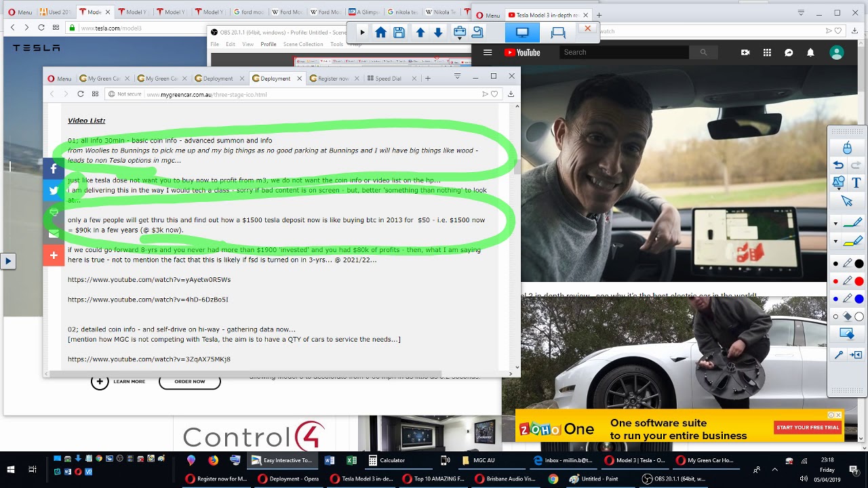Open the highlighter options dropdown arrow
The image size is (868, 488).
pos(835,241)
